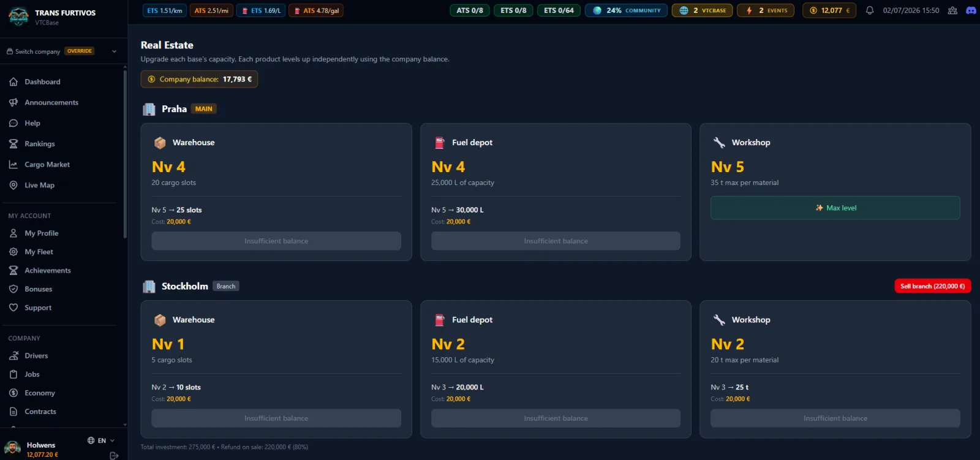Click the 2 VTCBase badge
This screenshot has height=460, width=980.
(702, 10)
